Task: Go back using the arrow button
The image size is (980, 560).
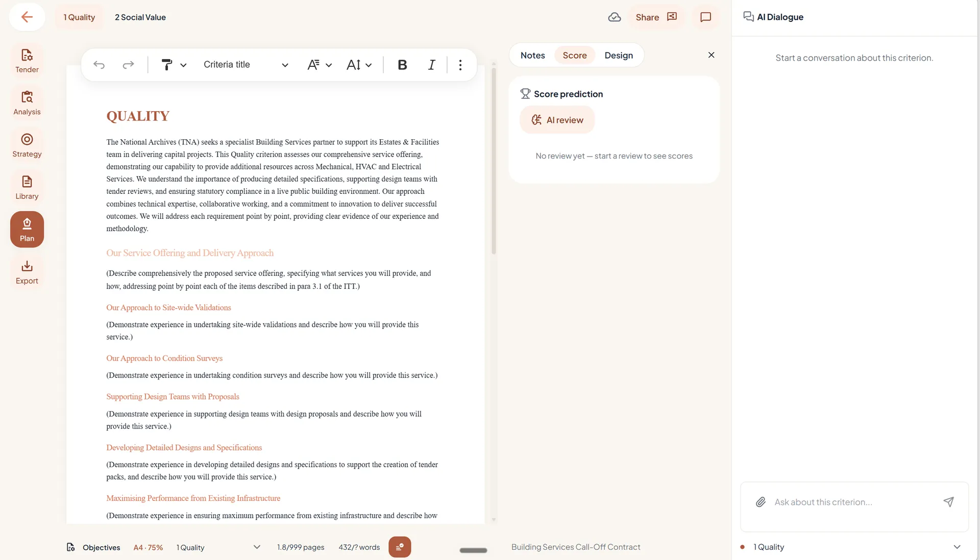Action: pyautogui.click(x=27, y=17)
